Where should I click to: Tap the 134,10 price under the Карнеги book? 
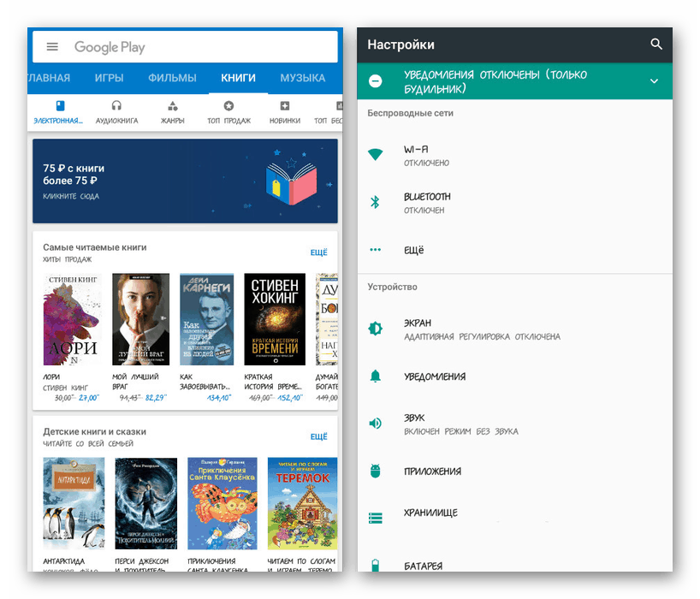tap(219, 398)
